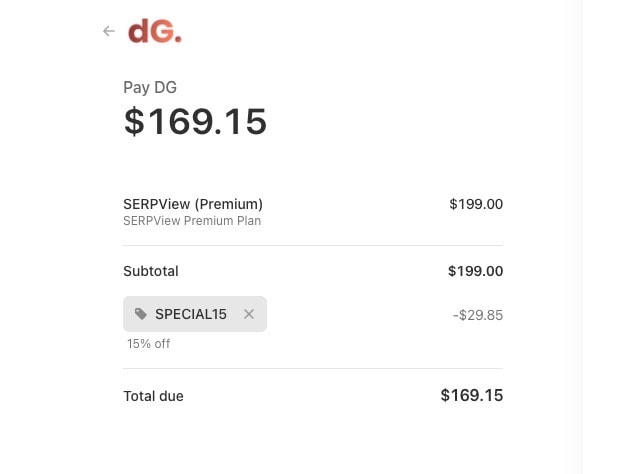
Task: Click the divider line above Total due
Action: click(313, 368)
